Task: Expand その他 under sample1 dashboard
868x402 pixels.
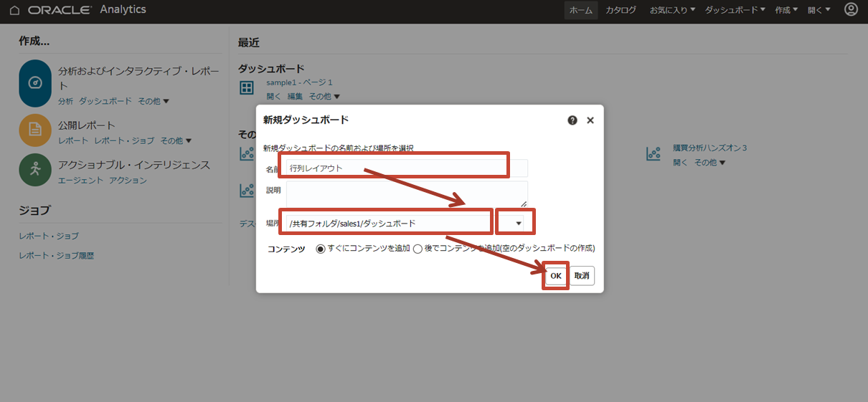Action: (x=324, y=96)
